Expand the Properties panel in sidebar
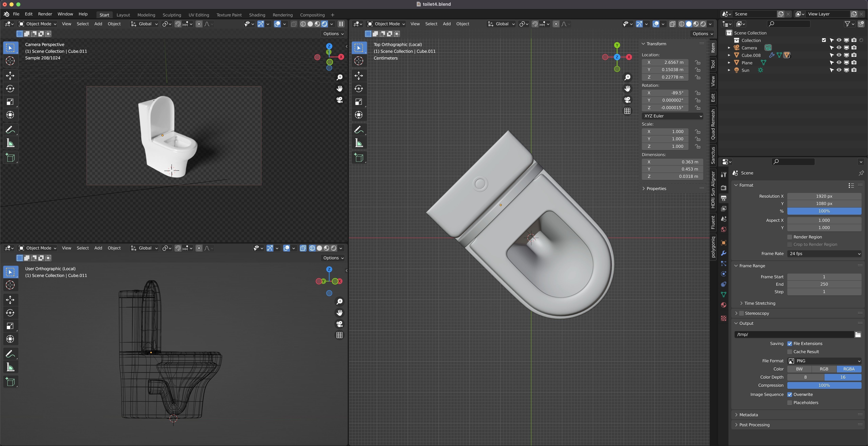This screenshot has width=868, height=446. pos(656,189)
